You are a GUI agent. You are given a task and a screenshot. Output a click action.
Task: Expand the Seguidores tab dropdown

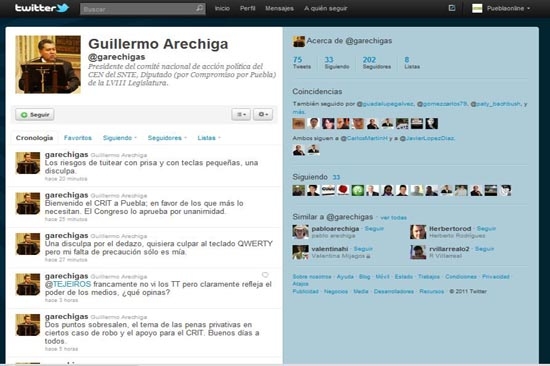[167, 138]
